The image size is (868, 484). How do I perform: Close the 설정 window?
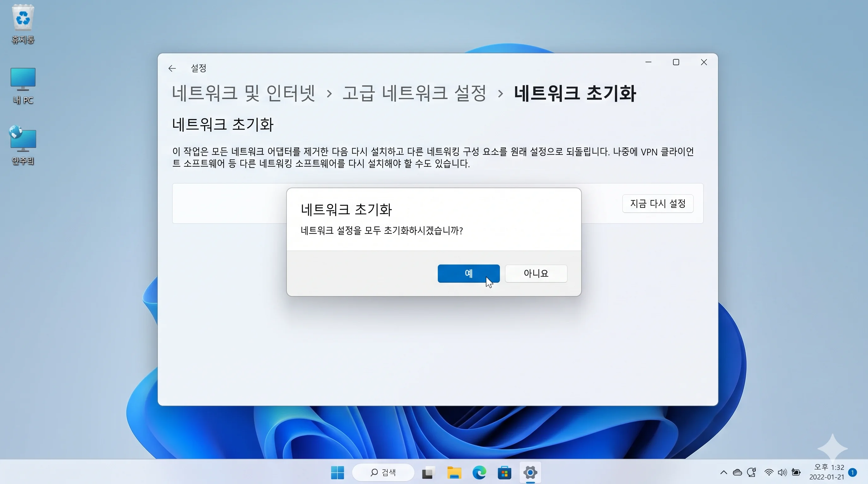click(704, 62)
